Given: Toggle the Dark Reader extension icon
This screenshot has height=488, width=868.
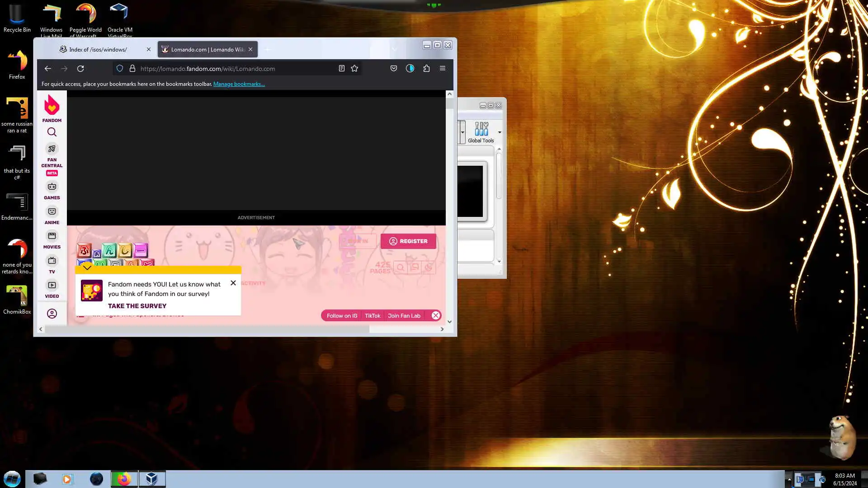Looking at the screenshot, I should coord(410,69).
